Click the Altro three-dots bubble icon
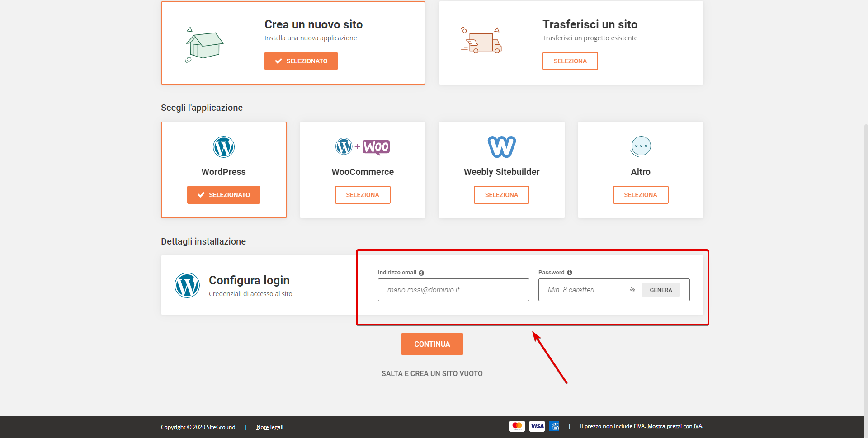 tap(641, 146)
